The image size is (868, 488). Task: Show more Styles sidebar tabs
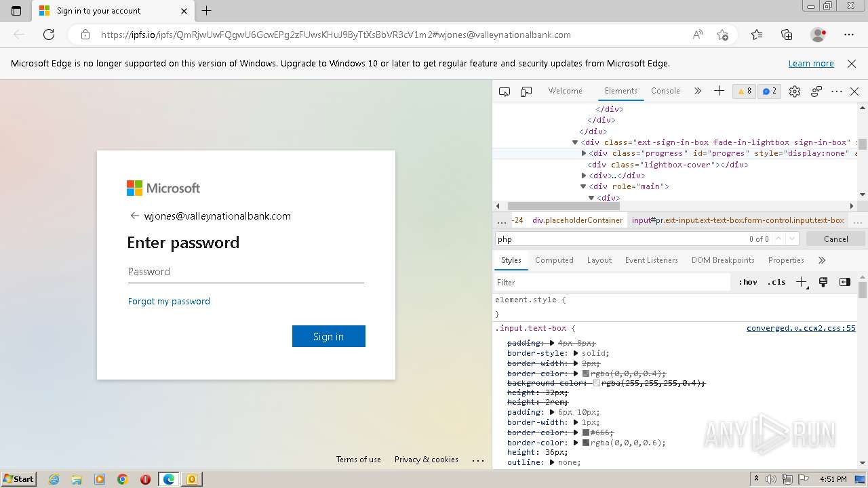click(822, 260)
